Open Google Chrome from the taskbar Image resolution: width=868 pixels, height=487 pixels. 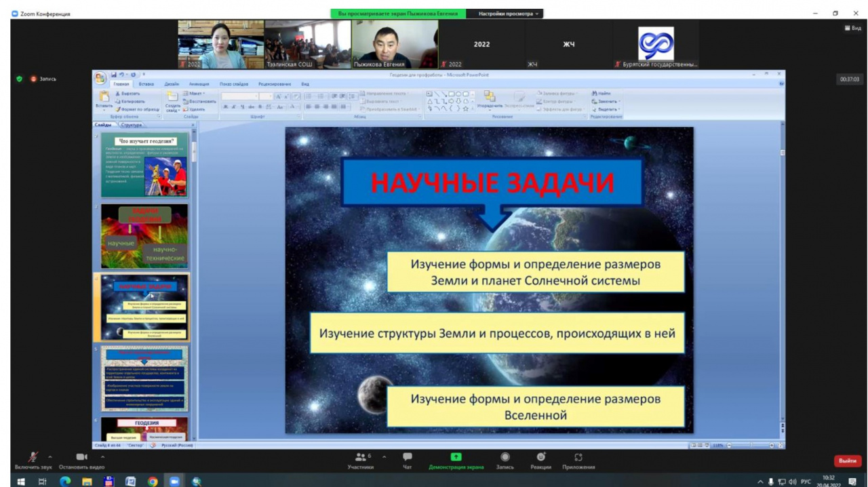point(153,481)
